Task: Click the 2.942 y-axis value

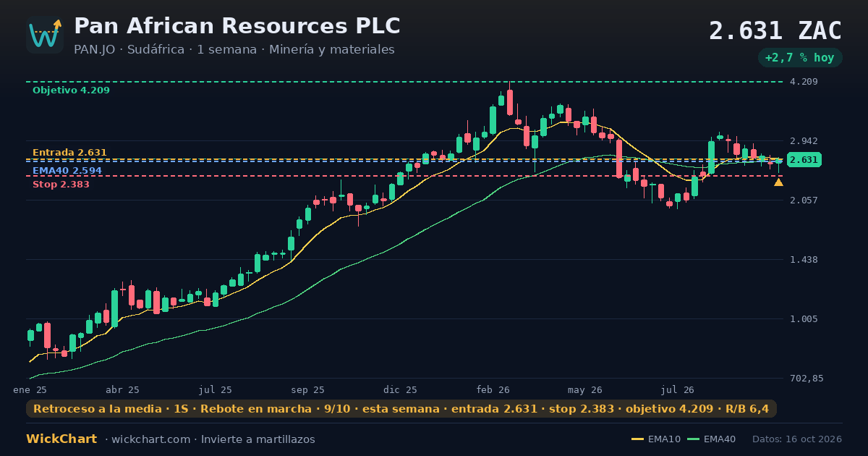Action: (x=804, y=141)
